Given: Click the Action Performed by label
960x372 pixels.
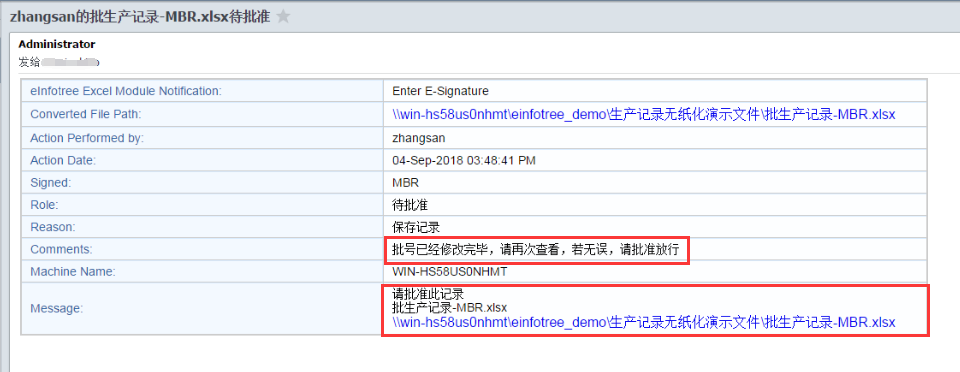Looking at the screenshot, I should (x=86, y=138).
